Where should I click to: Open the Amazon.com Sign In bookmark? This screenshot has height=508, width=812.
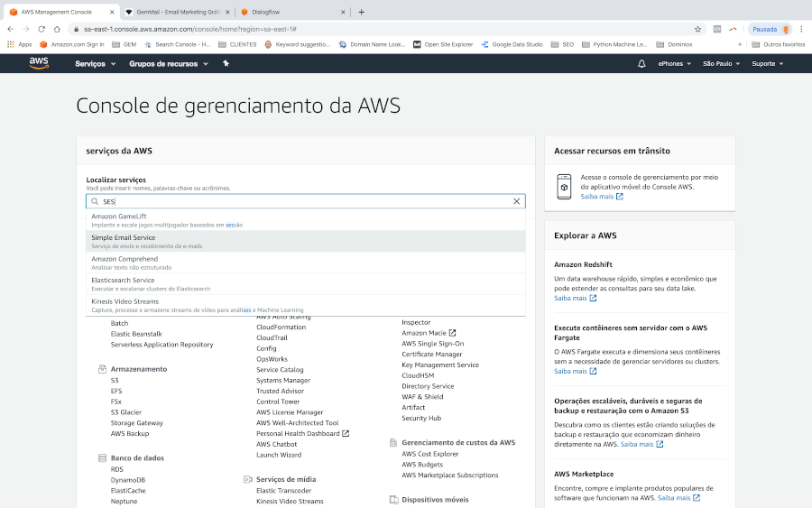pyautogui.click(x=72, y=44)
